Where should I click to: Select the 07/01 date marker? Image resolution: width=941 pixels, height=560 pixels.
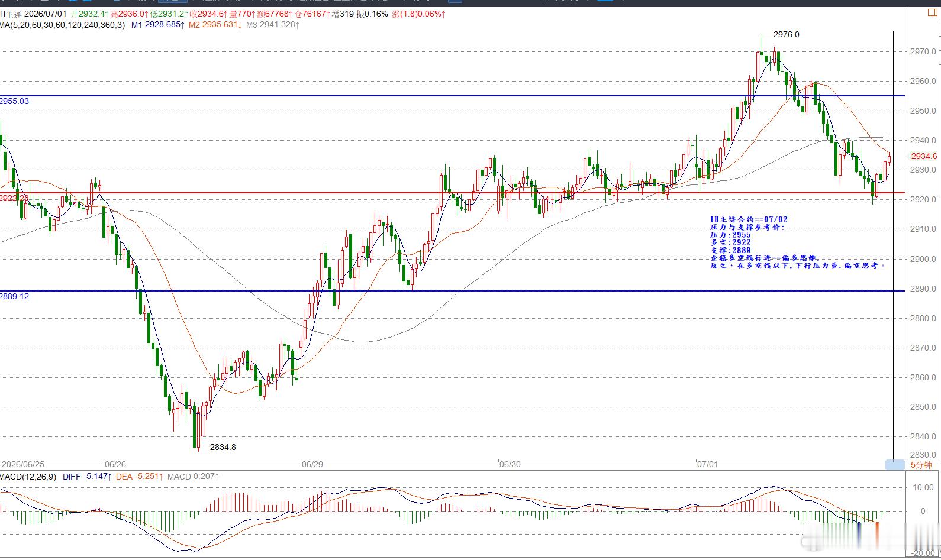click(x=707, y=464)
